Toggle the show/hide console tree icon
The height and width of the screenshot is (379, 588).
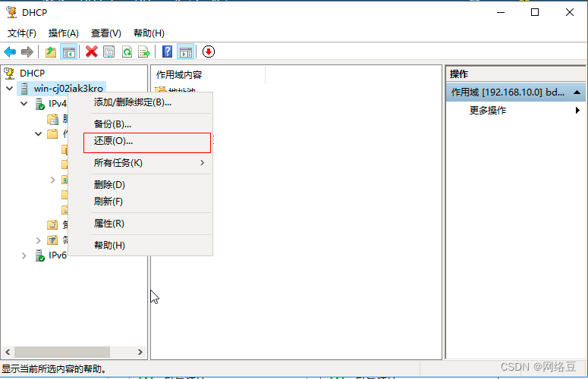click(69, 52)
